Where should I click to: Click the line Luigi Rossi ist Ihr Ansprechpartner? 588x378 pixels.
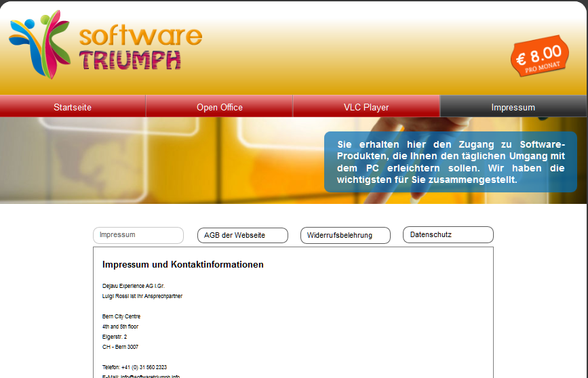point(142,296)
